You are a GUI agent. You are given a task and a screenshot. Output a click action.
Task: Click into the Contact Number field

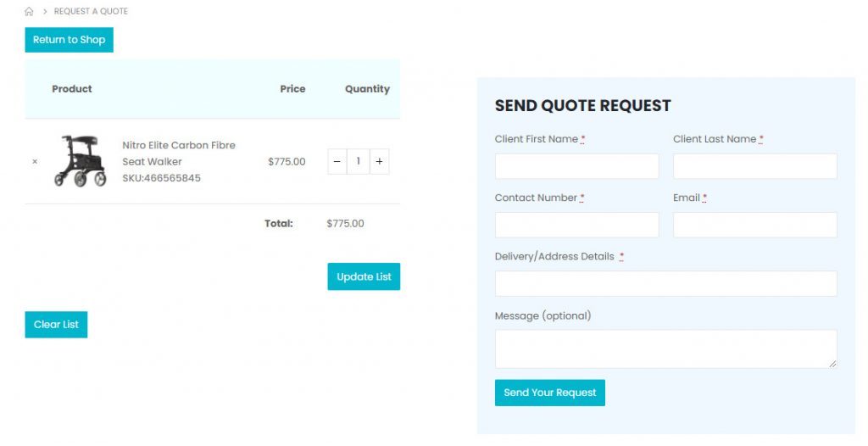(x=576, y=225)
